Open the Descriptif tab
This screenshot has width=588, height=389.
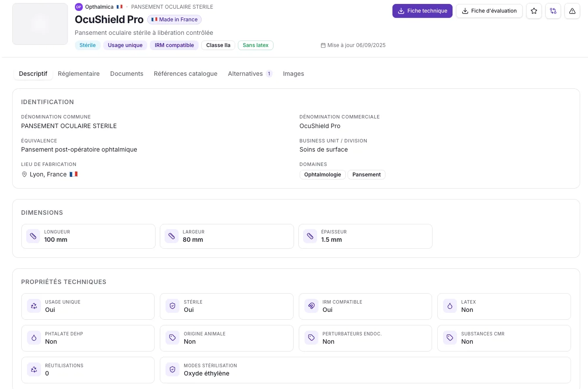pos(33,74)
